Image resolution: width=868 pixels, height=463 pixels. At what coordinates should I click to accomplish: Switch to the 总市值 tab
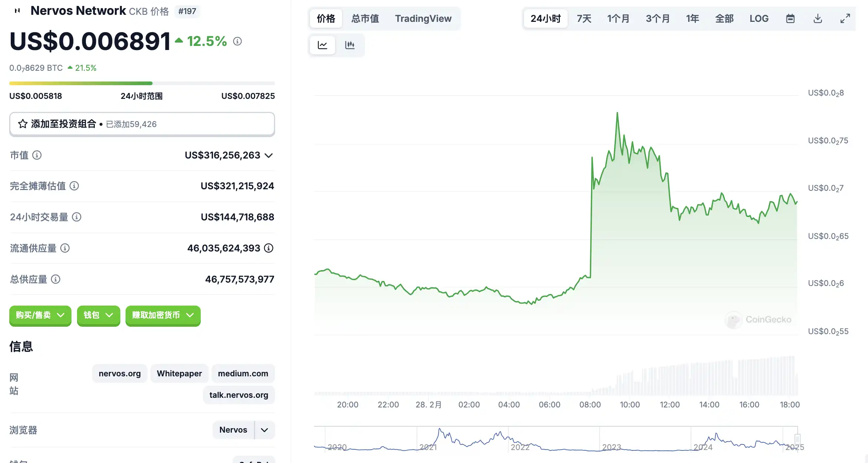[x=365, y=19]
